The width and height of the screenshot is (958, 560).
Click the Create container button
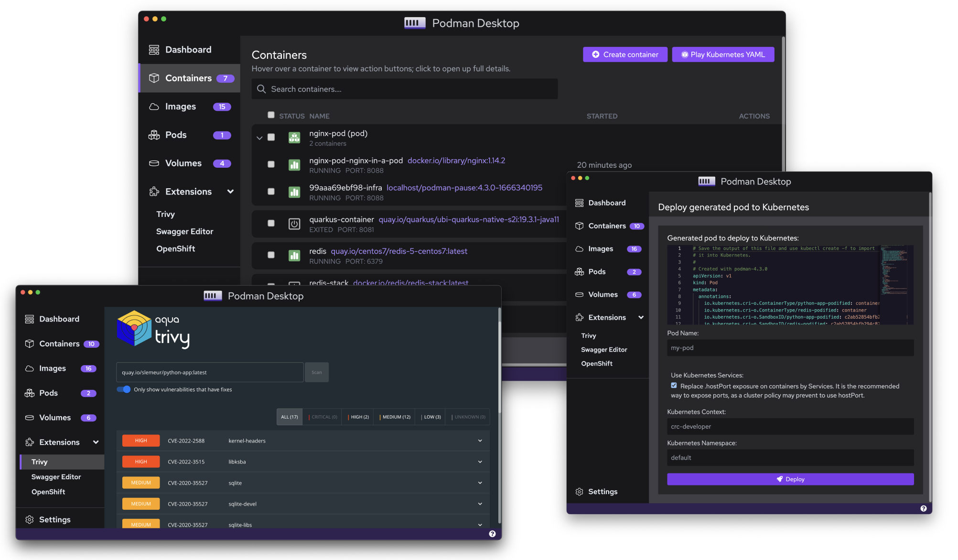click(625, 54)
